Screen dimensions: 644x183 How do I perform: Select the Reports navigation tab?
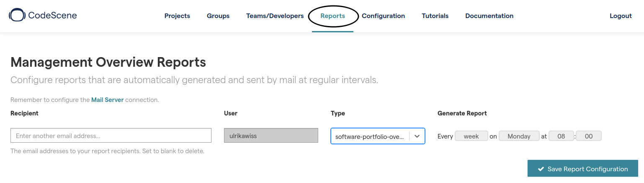point(332,16)
